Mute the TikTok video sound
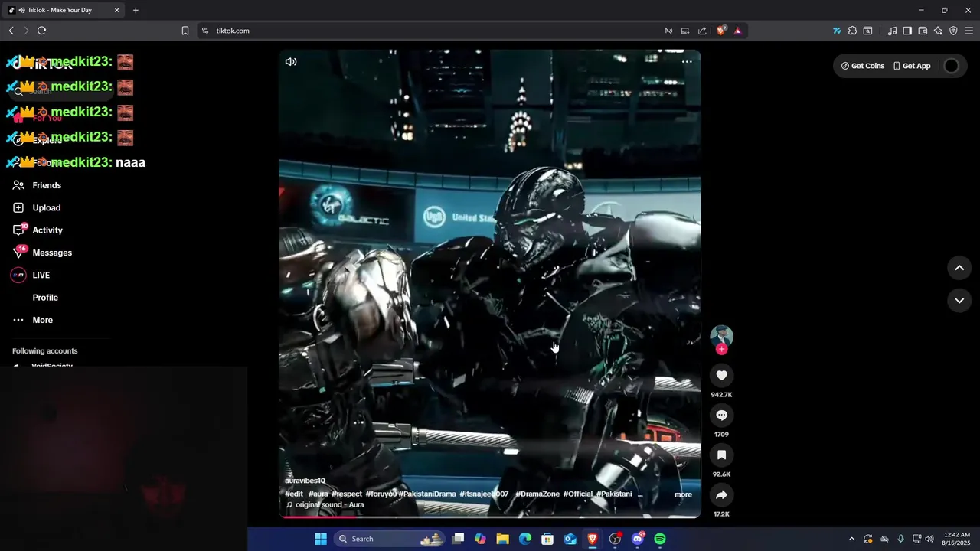Viewport: 980px width, 551px height. tap(291, 62)
